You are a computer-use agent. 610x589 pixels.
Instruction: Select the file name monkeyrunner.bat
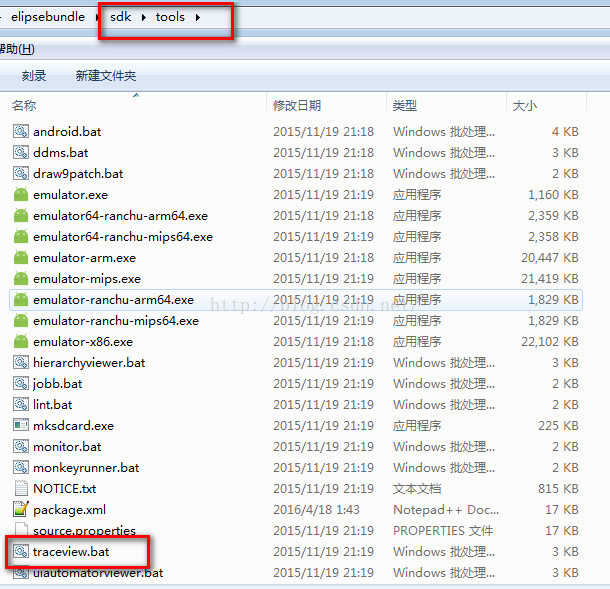(86, 468)
